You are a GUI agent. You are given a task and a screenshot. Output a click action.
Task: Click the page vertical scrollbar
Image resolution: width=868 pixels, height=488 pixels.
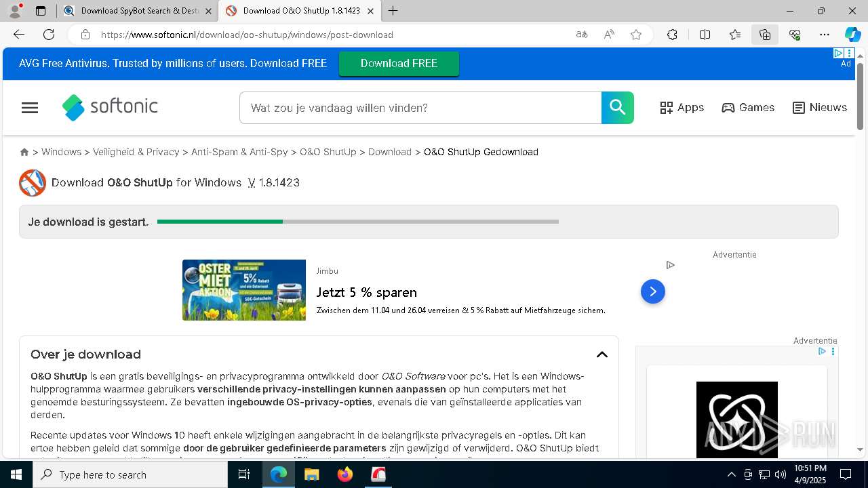pyautogui.click(x=861, y=96)
